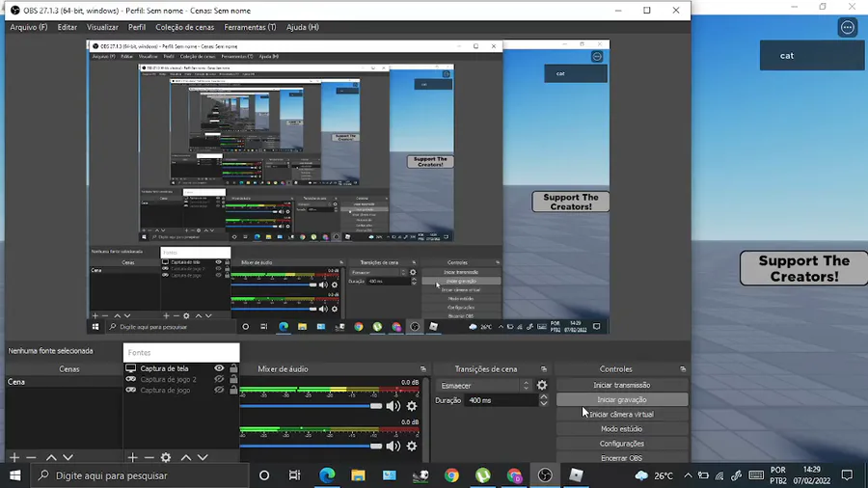Open the Windows Start menu

click(x=15, y=475)
